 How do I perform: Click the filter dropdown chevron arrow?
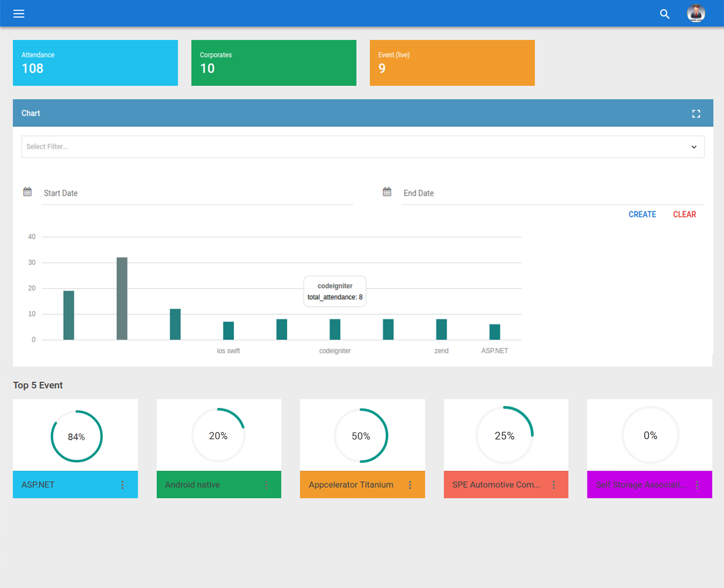(694, 147)
